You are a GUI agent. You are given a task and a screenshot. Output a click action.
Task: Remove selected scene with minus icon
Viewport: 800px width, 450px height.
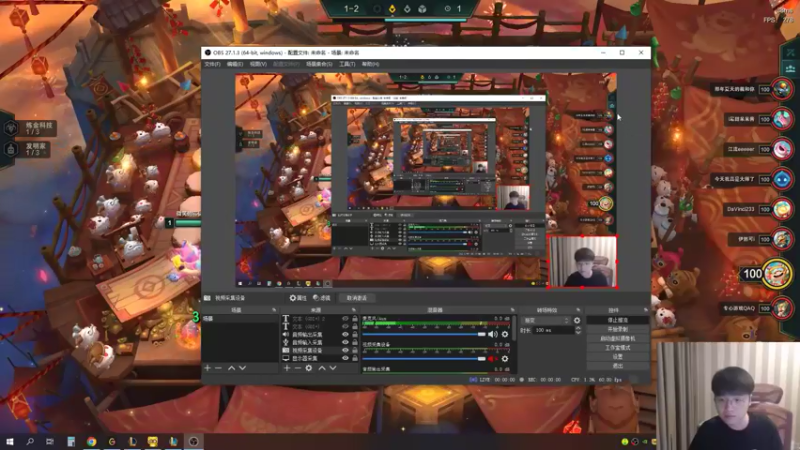(218, 368)
